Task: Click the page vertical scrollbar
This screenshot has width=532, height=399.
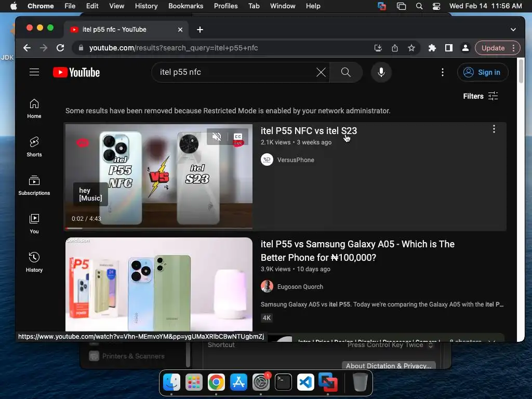Action: coord(521,71)
